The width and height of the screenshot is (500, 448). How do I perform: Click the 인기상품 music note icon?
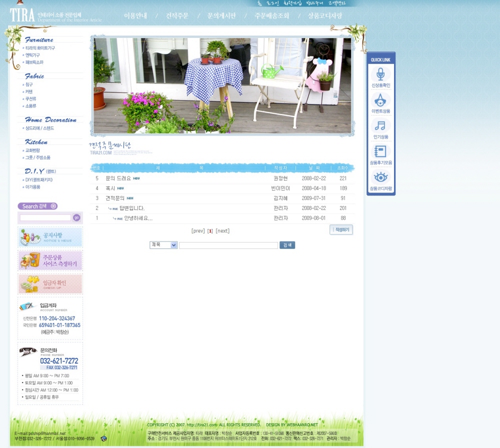(x=380, y=126)
